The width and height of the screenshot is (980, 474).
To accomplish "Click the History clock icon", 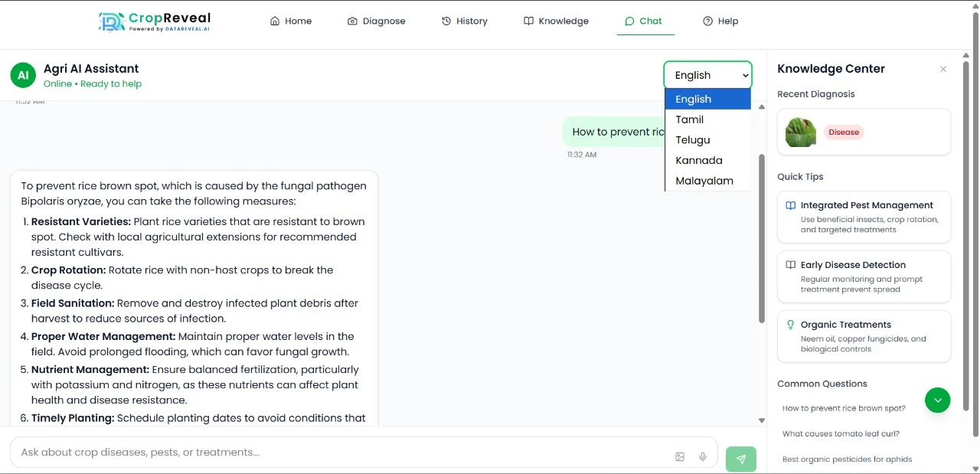I will pos(445,21).
